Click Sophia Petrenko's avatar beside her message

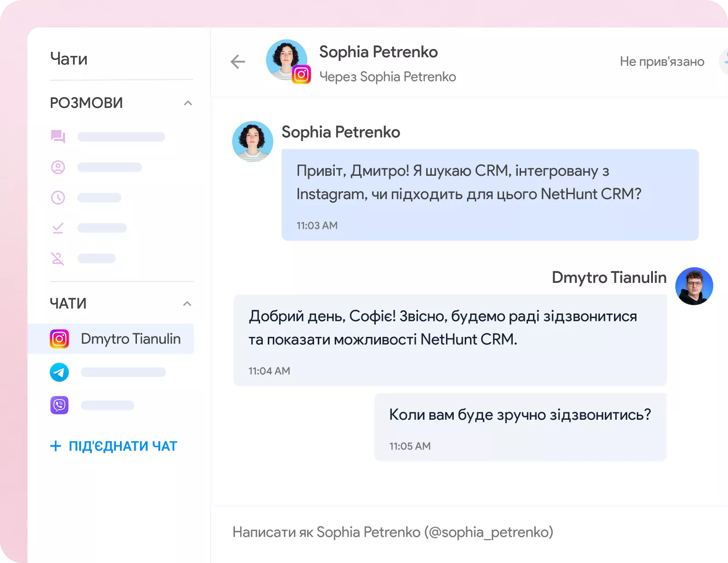coord(253,141)
